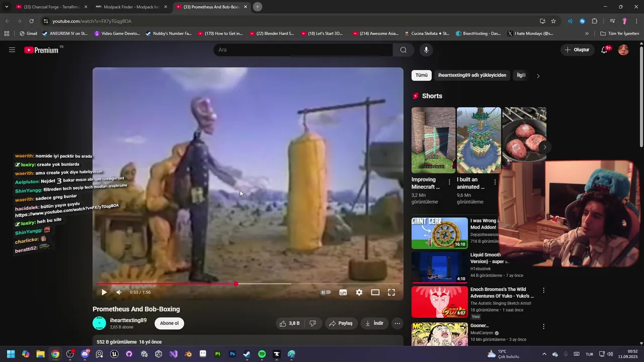Click the Oluştur create button
Viewport: 644px width, 362px height.
coord(577,50)
